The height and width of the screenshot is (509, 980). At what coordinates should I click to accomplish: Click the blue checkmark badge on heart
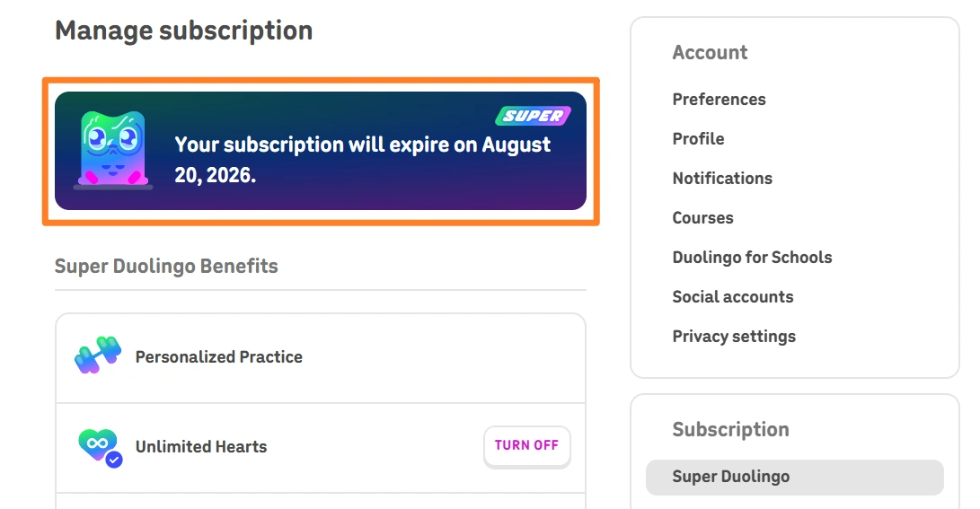coord(114,461)
